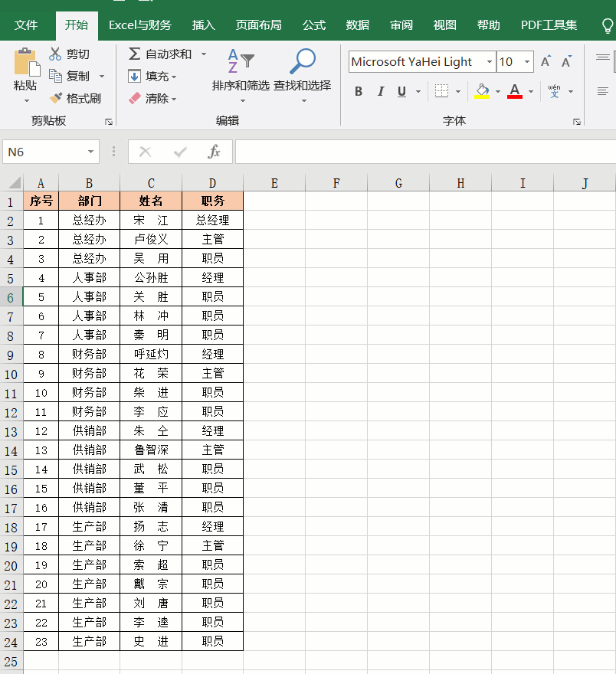The image size is (616, 674).
Task: Click the AutoSum (自动求和) sigma icon
Action: pyautogui.click(x=134, y=54)
